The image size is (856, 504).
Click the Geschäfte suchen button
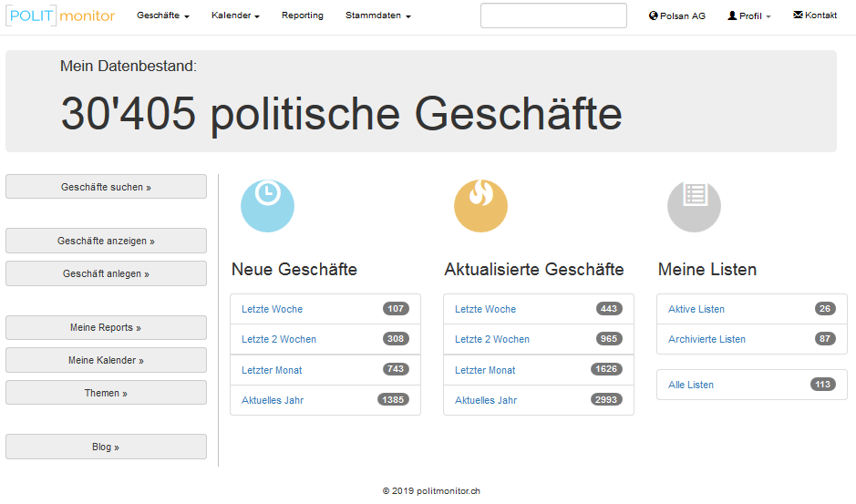106,187
